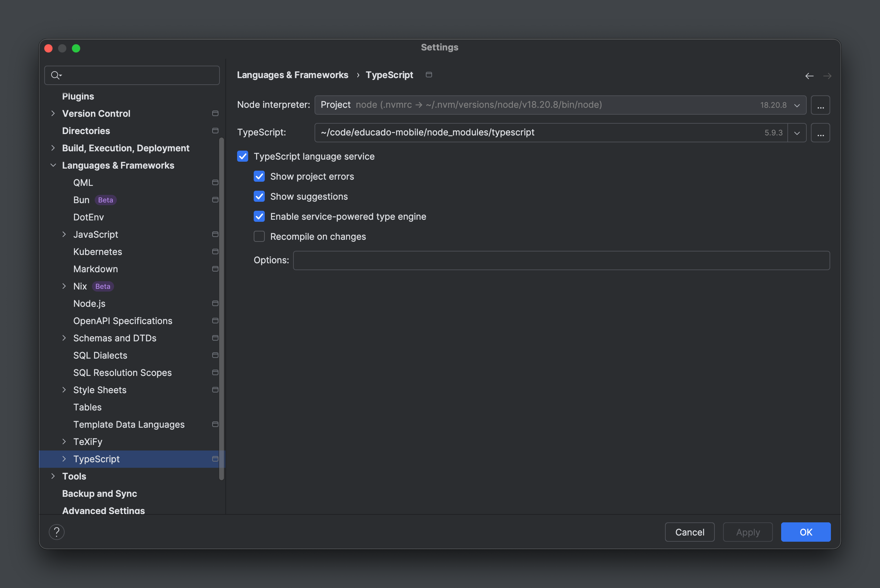
Task: Click the project icon beside Markdown
Action: point(215,269)
